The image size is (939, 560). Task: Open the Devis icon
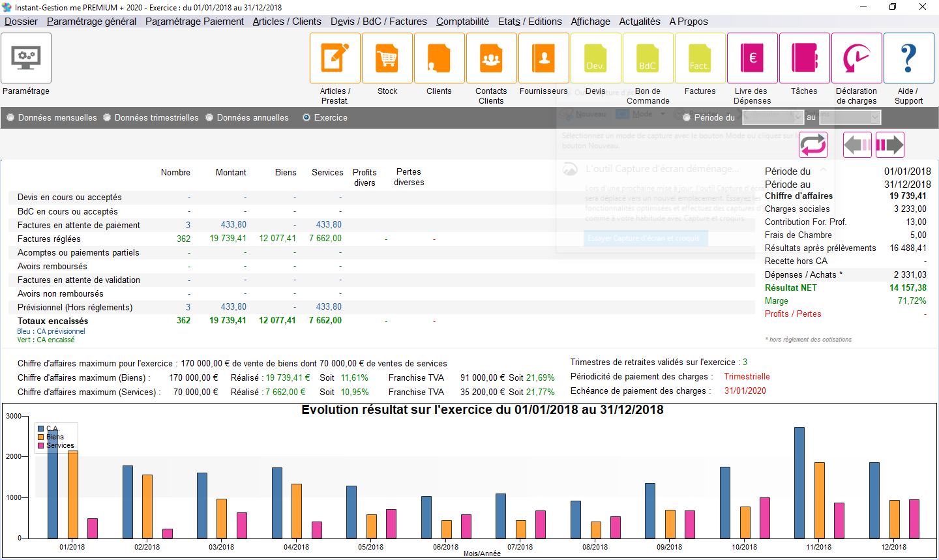[596, 58]
